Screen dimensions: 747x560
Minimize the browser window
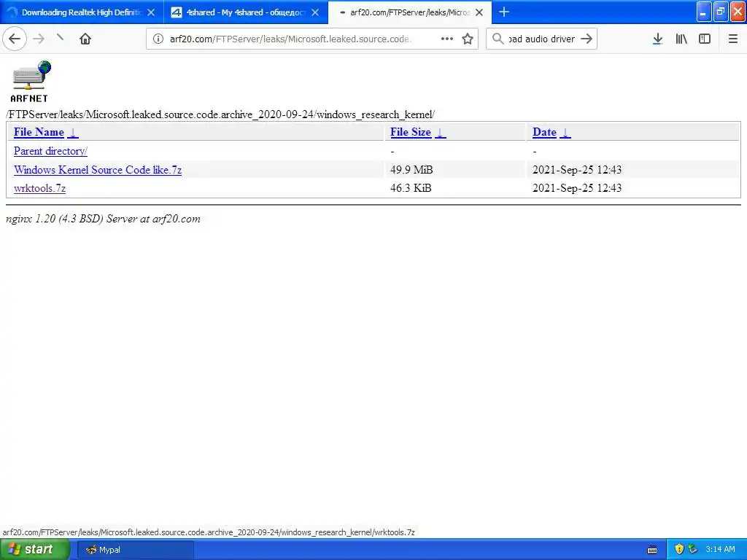(x=704, y=12)
